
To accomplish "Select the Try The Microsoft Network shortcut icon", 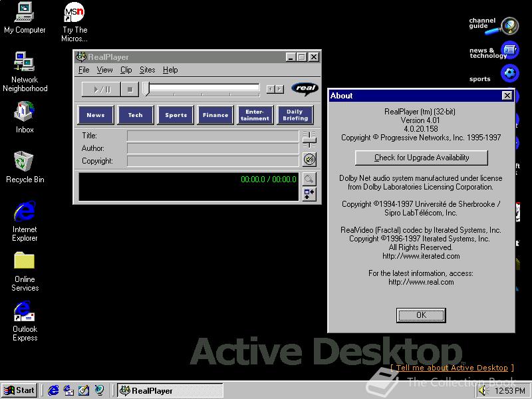I will click(x=74, y=22).
